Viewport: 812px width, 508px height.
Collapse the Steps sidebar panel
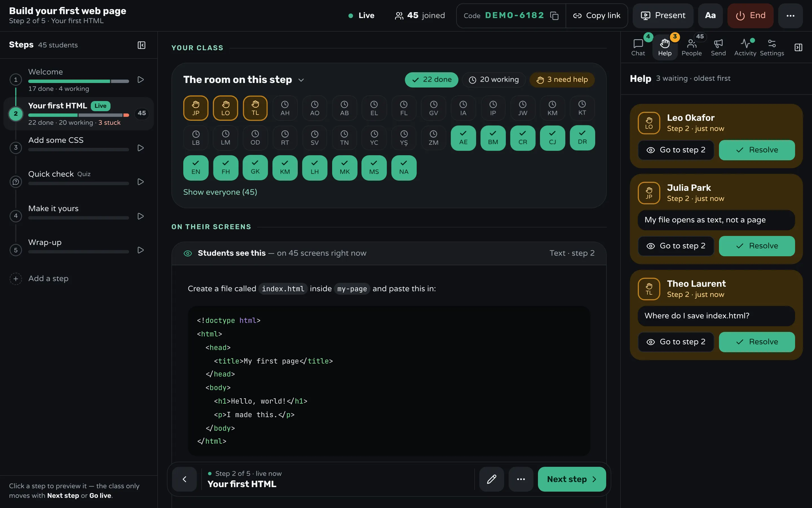click(x=142, y=45)
